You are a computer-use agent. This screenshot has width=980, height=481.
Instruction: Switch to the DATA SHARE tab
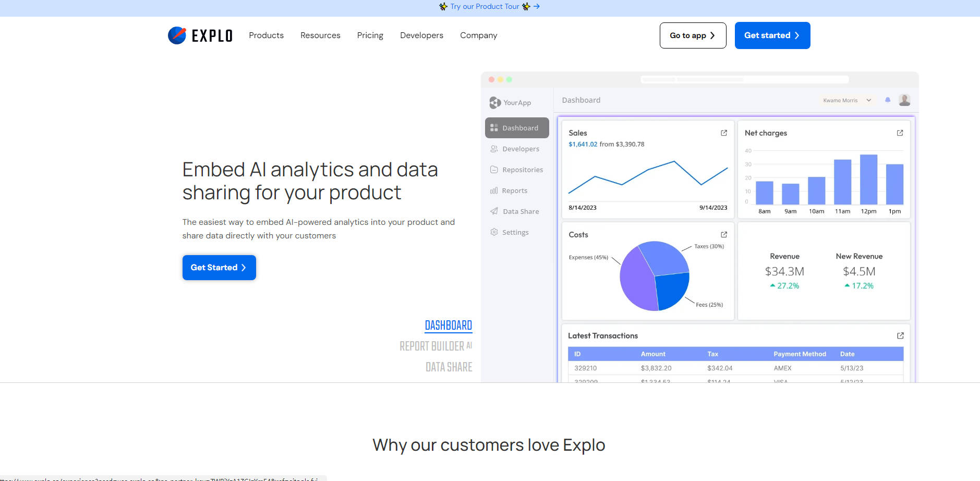(x=448, y=367)
